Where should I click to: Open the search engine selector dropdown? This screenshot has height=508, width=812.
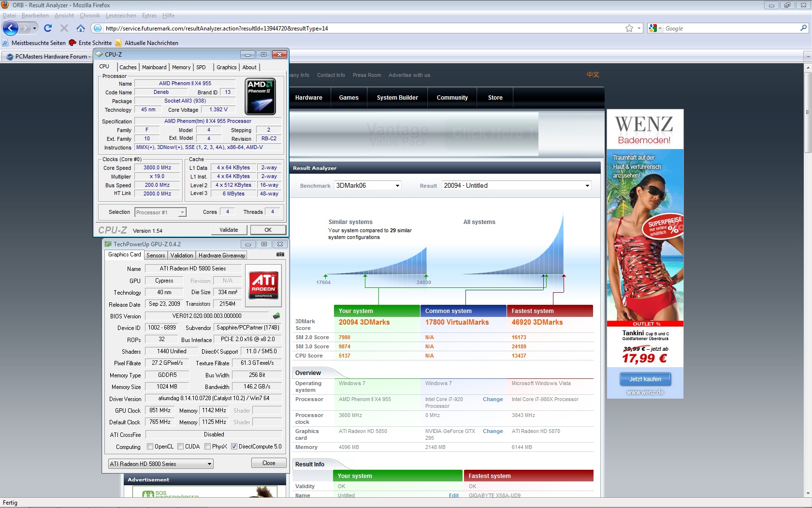(x=660, y=28)
